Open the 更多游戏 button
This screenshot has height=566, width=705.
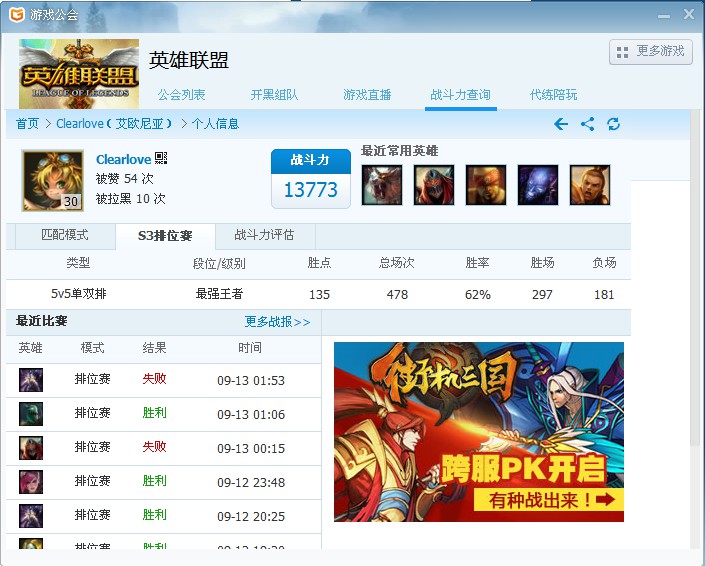[x=651, y=52]
